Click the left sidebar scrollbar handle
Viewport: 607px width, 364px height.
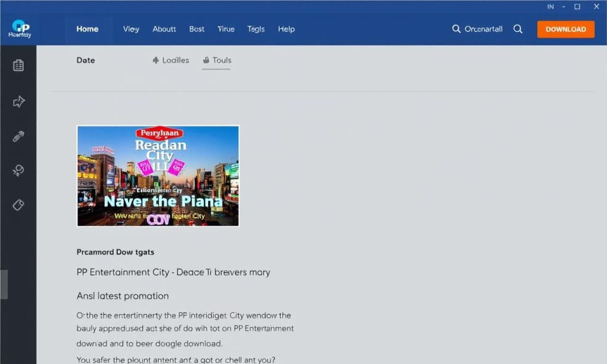point(4,285)
